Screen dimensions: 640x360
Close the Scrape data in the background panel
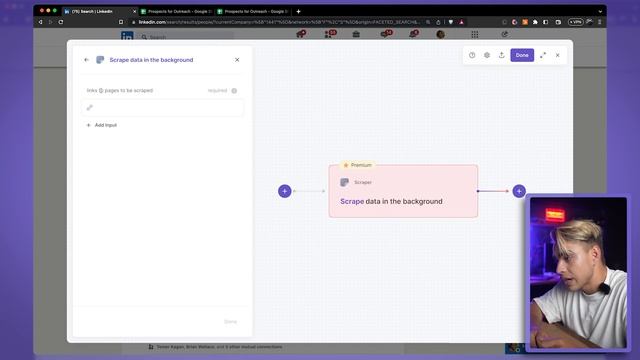click(x=237, y=60)
